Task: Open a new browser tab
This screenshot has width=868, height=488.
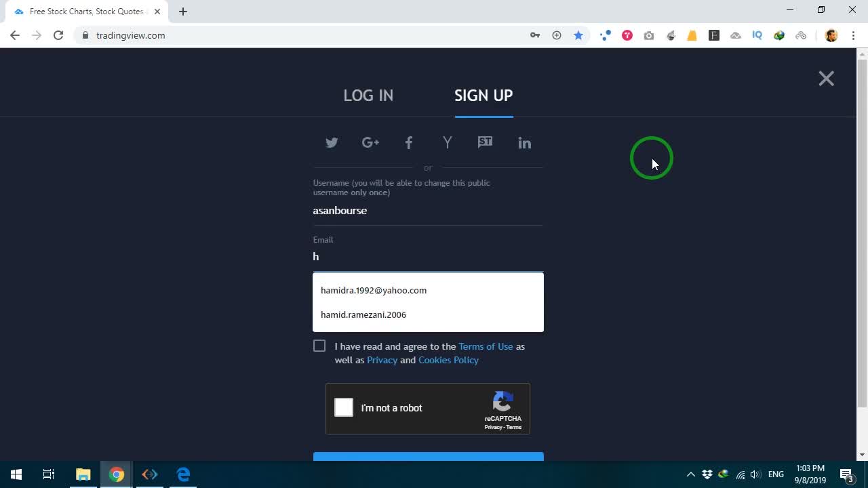Action: [x=183, y=12]
